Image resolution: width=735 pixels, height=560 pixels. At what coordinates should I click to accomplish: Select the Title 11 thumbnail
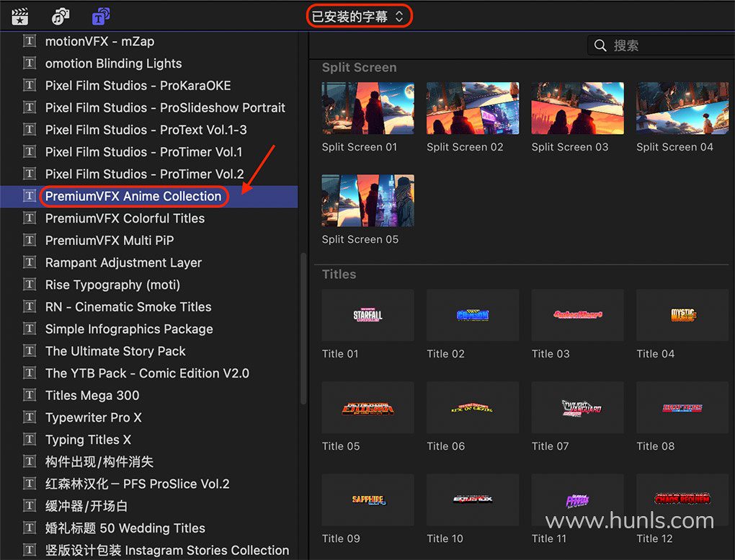(577, 500)
